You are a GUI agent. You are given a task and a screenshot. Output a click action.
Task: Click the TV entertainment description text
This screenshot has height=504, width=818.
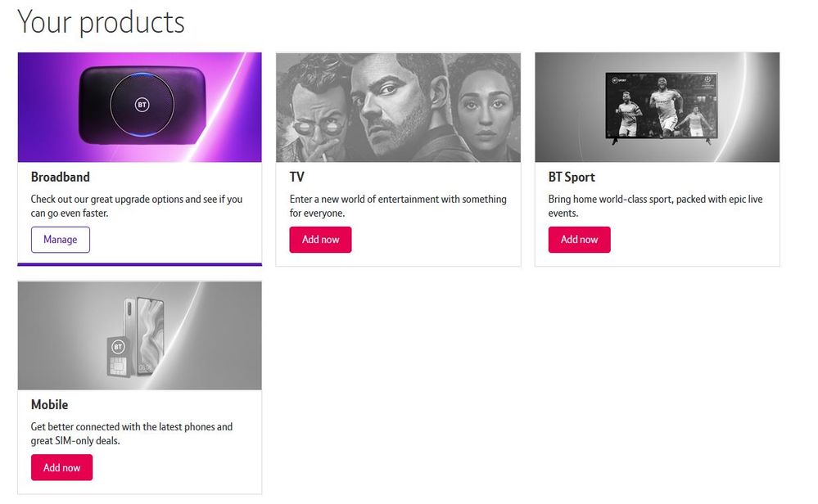coord(398,206)
